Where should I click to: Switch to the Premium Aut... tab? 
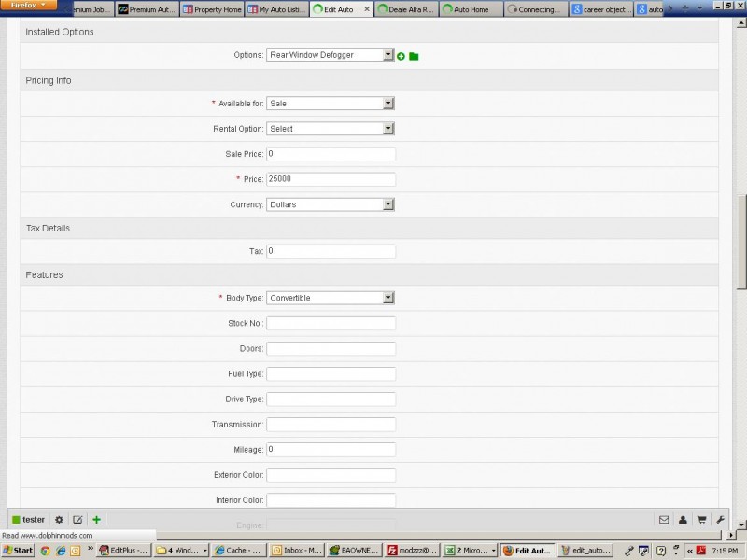click(147, 9)
